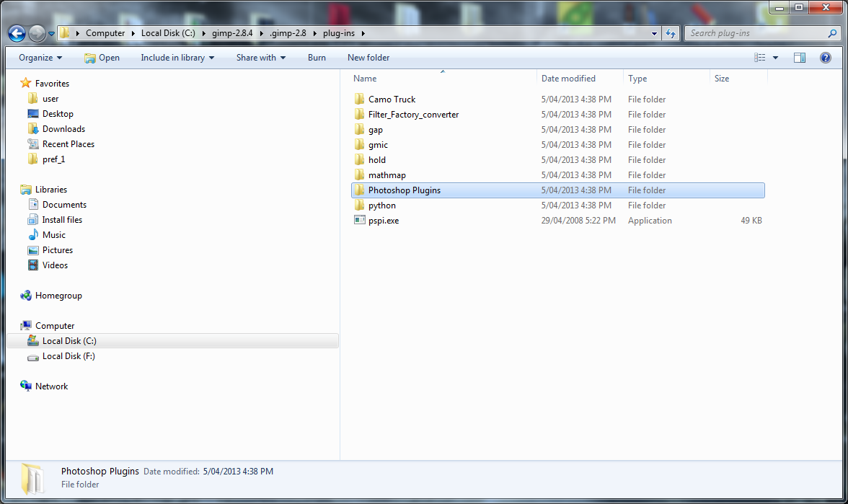The width and height of the screenshot is (848, 504).
Task: Expand the arrow after Computer breadcrumb
Action: click(x=133, y=33)
